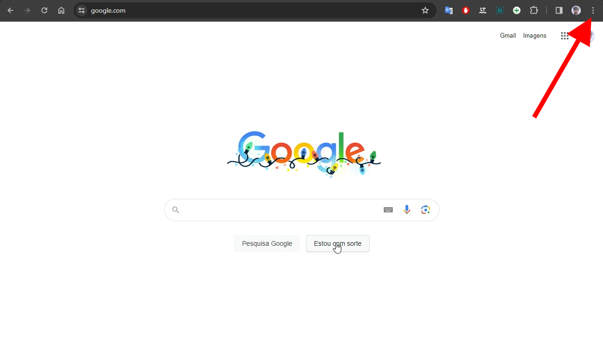Viewport: 603px width, 364px height.
Task: Open the Google apps grid
Action: (x=564, y=36)
